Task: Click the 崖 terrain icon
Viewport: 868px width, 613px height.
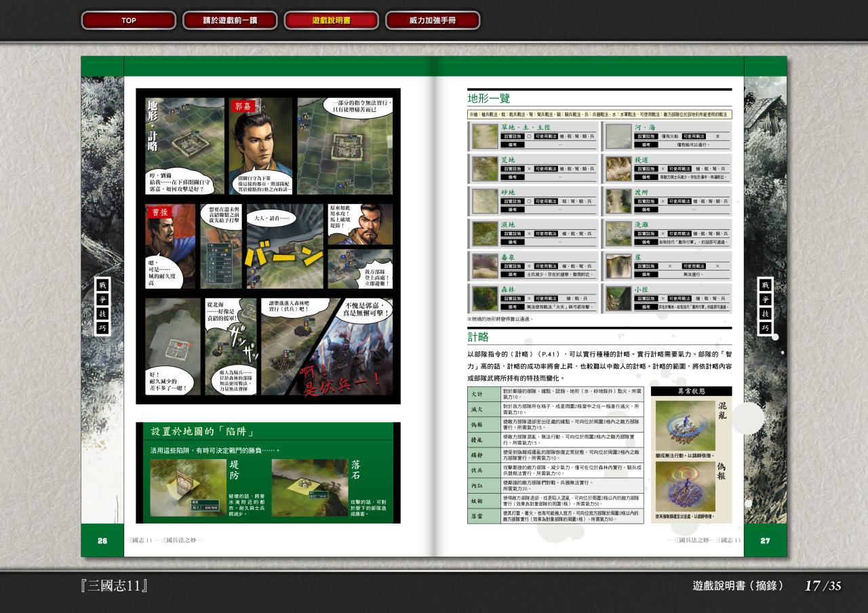Action: 618,266
